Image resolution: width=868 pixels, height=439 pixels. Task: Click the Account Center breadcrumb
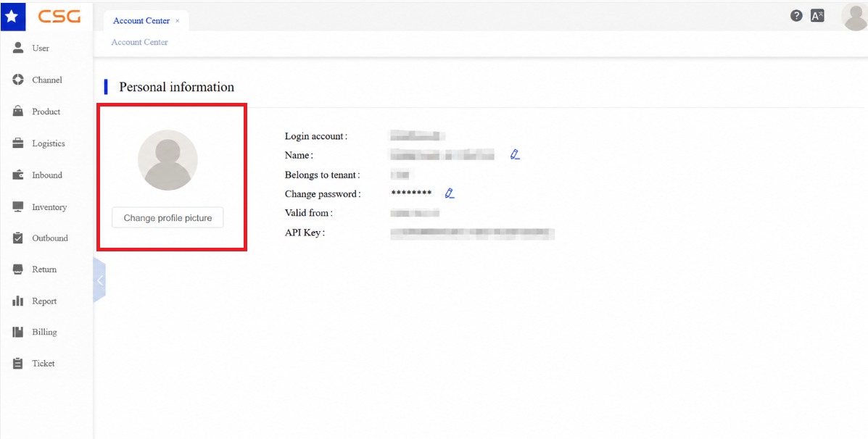(x=139, y=42)
